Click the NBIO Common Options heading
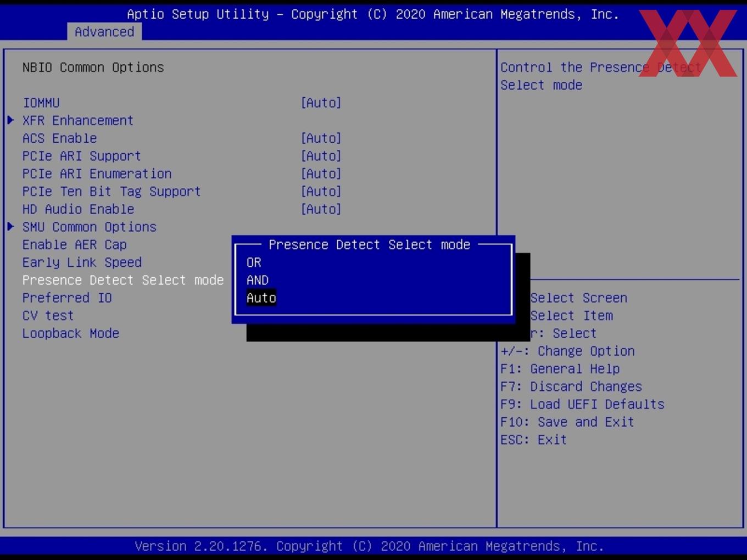This screenshot has height=560, width=747. click(93, 68)
